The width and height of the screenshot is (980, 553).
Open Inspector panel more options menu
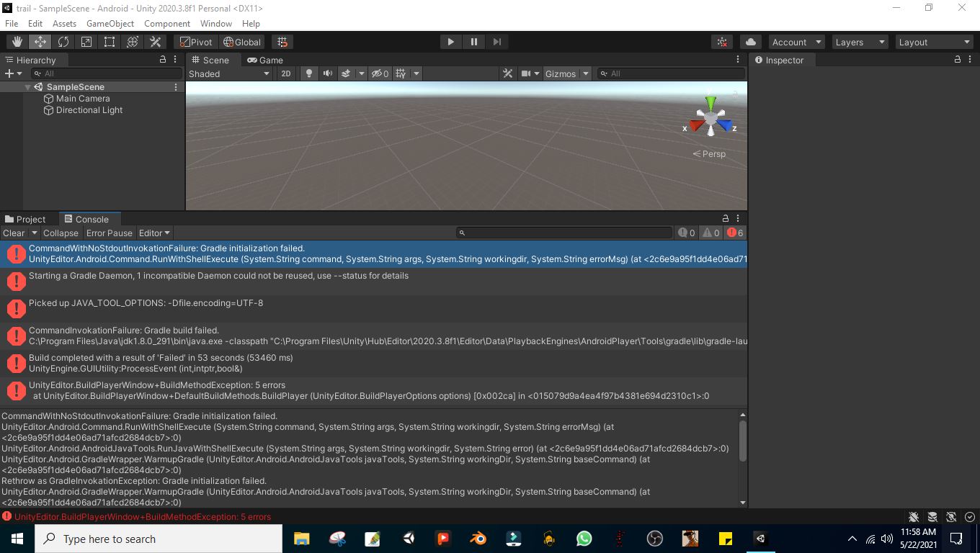click(968, 60)
